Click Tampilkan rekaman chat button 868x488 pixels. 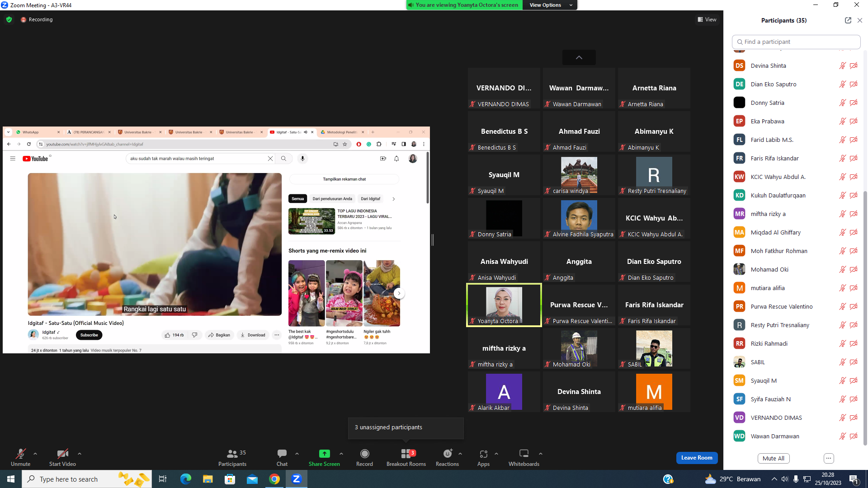[344, 179]
